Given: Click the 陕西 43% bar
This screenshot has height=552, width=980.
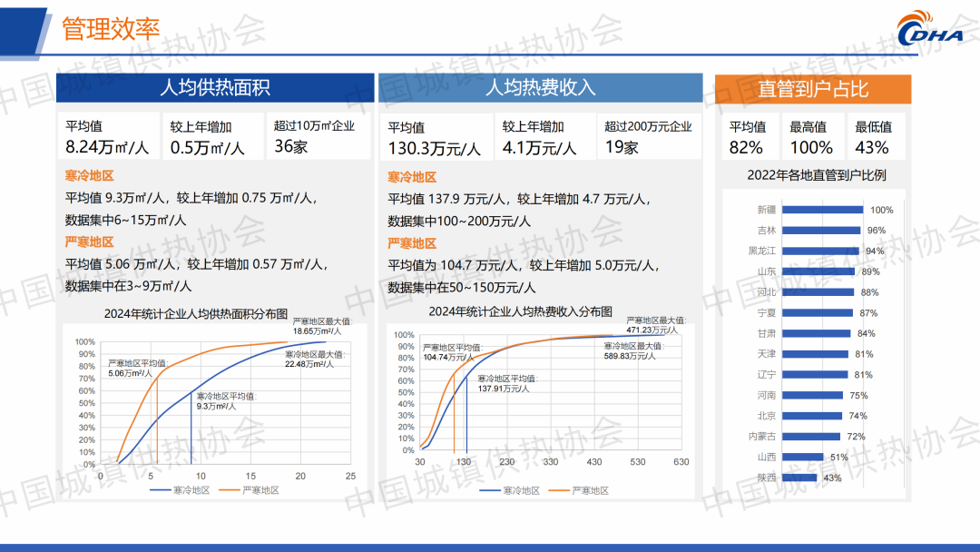Looking at the screenshot, I should [799, 478].
